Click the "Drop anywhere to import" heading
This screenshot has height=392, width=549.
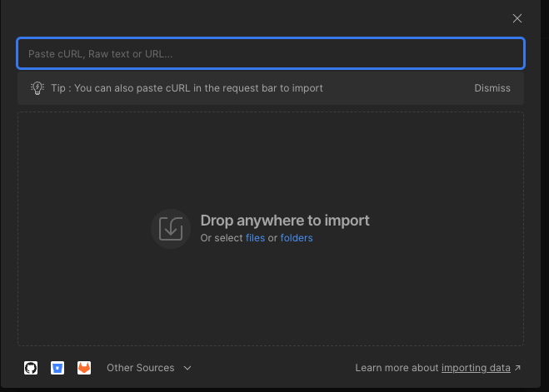pyautogui.click(x=285, y=221)
